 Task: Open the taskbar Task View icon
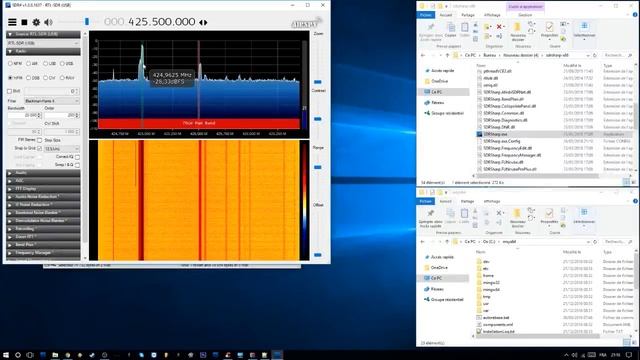click(x=30, y=355)
